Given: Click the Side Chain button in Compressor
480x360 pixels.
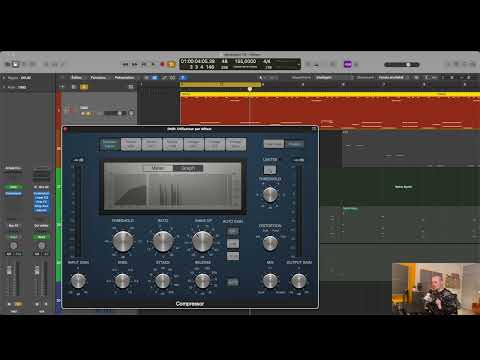Looking at the screenshot, I should tap(274, 144).
